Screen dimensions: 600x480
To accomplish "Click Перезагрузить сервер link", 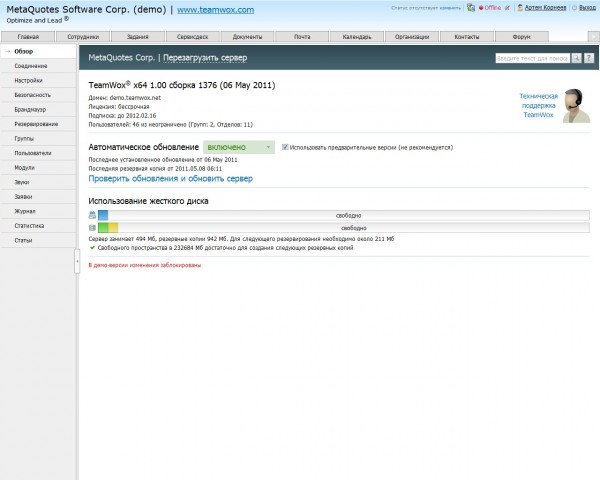I will click(205, 58).
